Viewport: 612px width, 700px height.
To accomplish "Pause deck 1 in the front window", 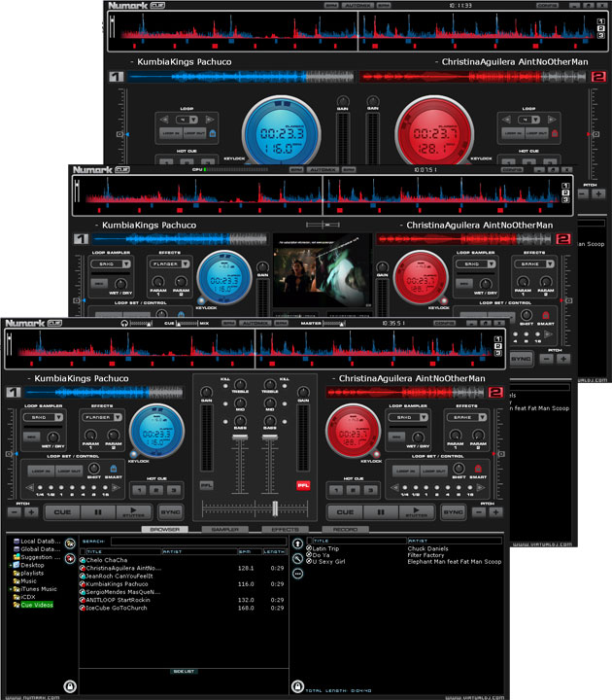I will pos(98,512).
